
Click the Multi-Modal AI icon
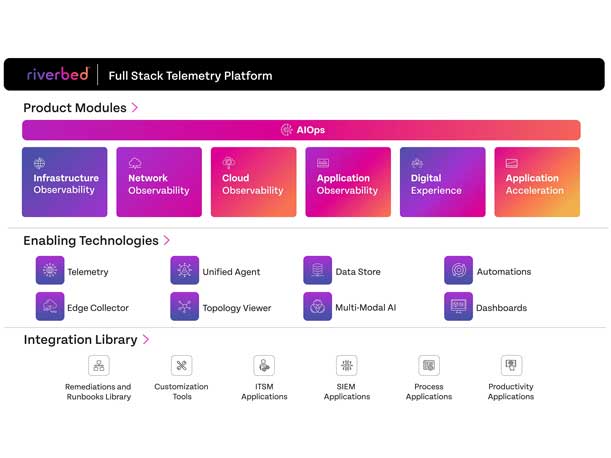pyautogui.click(x=318, y=307)
